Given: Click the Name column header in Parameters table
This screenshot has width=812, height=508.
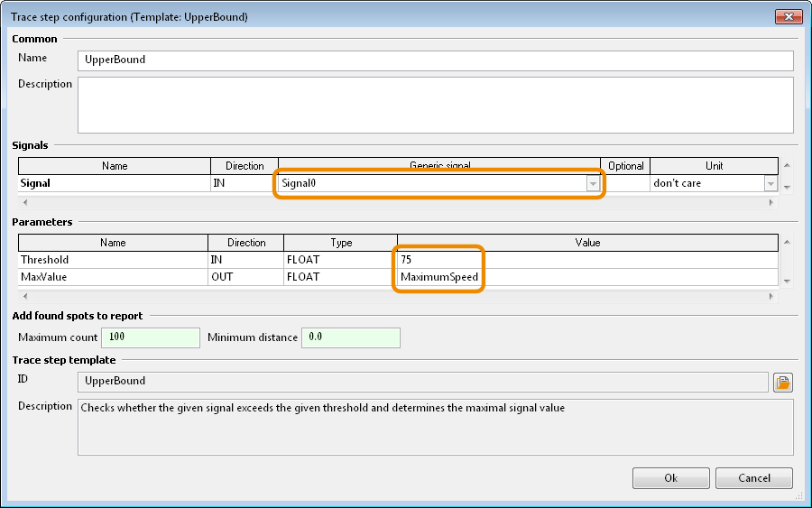Looking at the screenshot, I should 113,243.
